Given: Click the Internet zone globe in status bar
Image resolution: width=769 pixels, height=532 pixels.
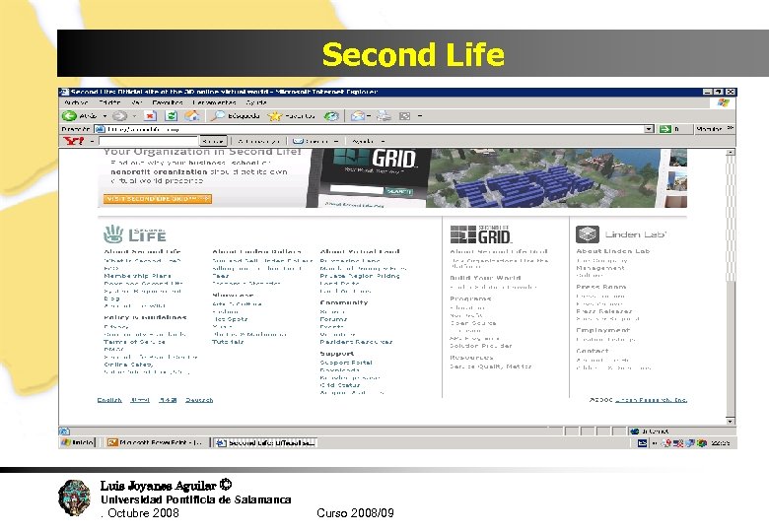Looking at the screenshot, I should [x=635, y=432].
